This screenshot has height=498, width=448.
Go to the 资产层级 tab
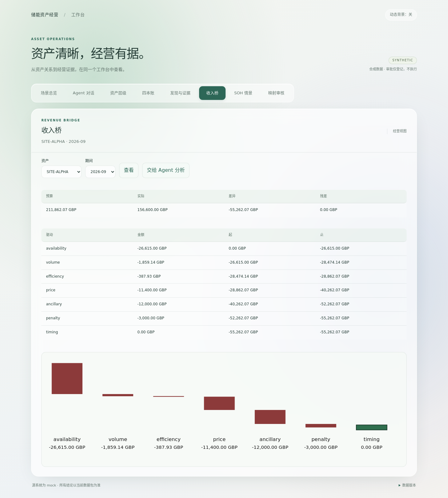click(118, 93)
